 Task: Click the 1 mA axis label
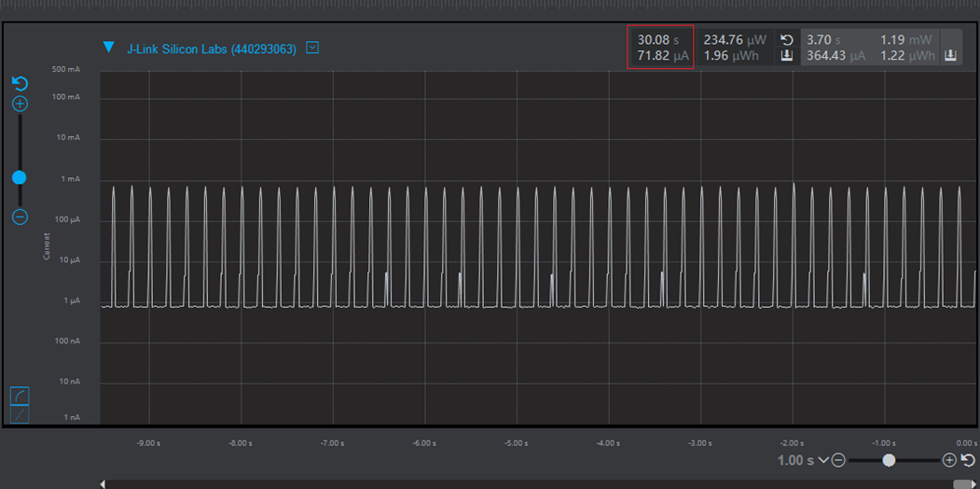[70, 179]
